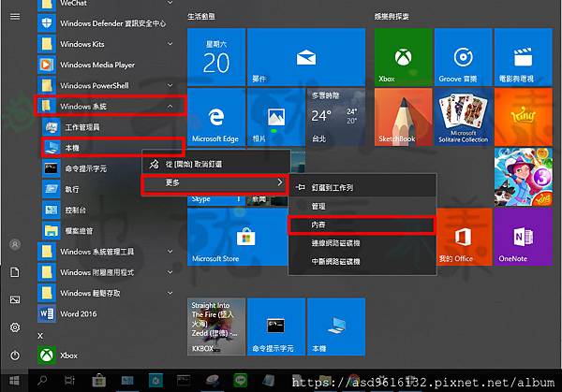This screenshot has height=392, width=562.
Task: Open Settings gear in Start sidebar
Action: [15, 327]
